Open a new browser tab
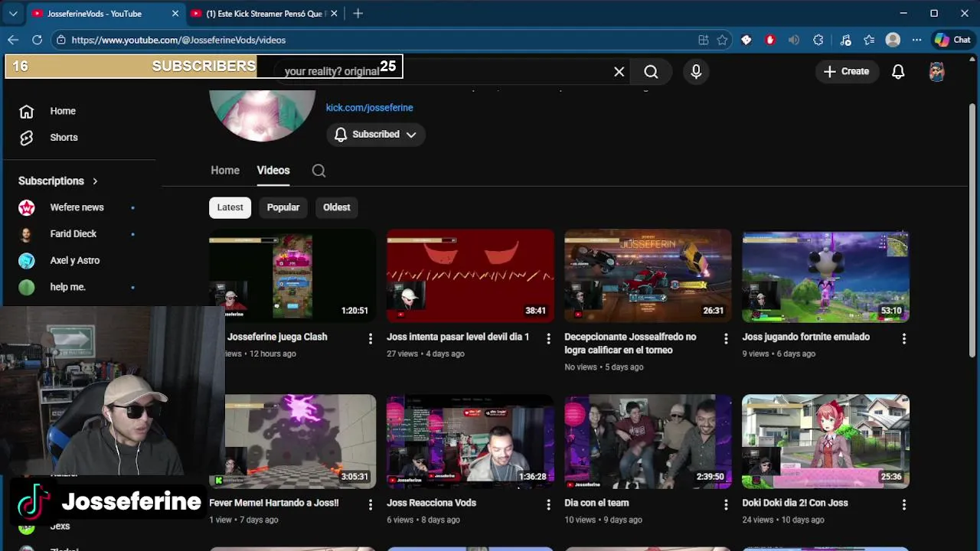The width and height of the screenshot is (980, 551). [x=358, y=13]
